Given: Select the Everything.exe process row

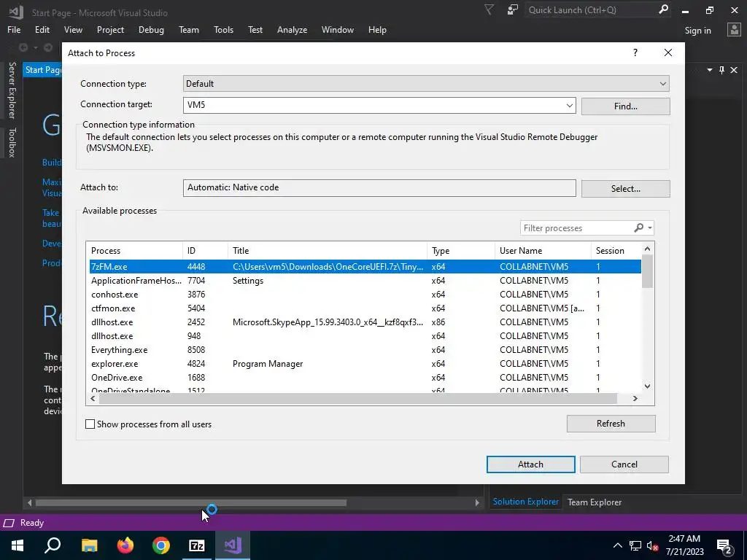Looking at the screenshot, I should coord(365,349).
